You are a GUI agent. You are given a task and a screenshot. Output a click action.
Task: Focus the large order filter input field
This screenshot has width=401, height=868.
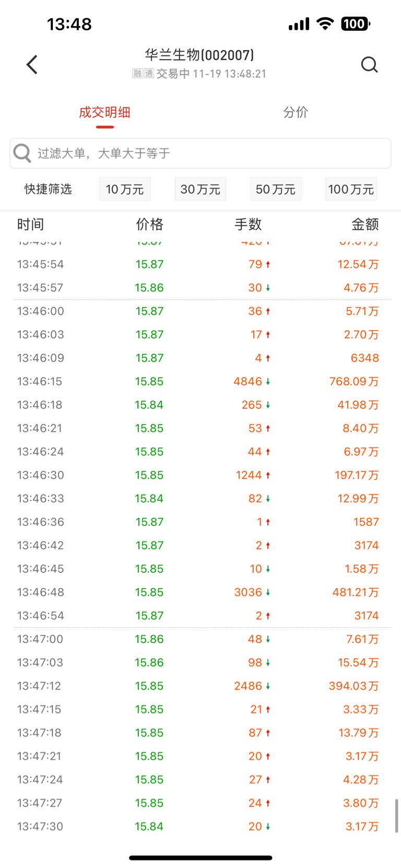209,154
